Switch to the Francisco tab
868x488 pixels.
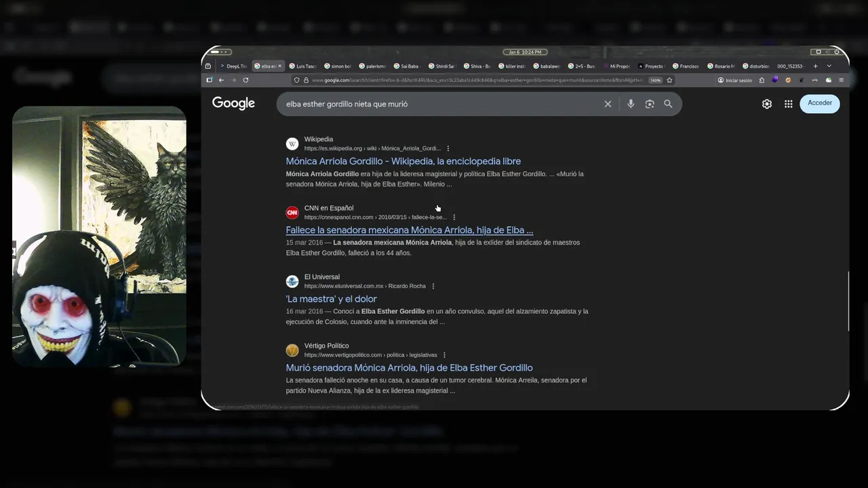[688, 66]
